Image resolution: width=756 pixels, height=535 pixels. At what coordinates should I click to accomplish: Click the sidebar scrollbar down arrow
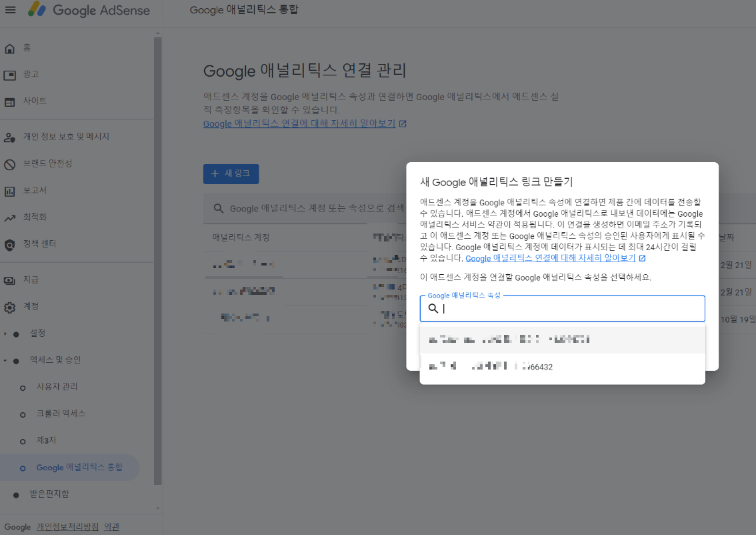click(x=157, y=508)
